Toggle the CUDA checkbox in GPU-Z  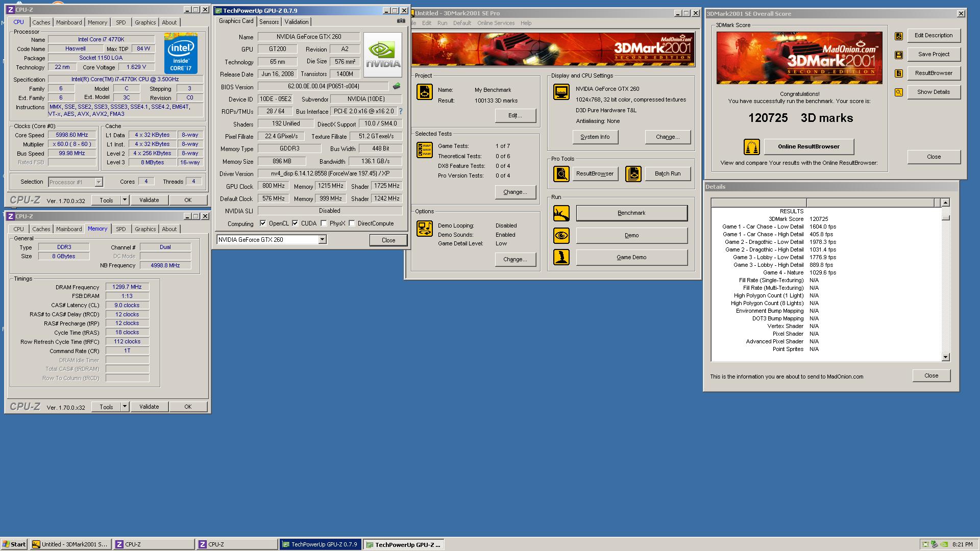pos(295,223)
